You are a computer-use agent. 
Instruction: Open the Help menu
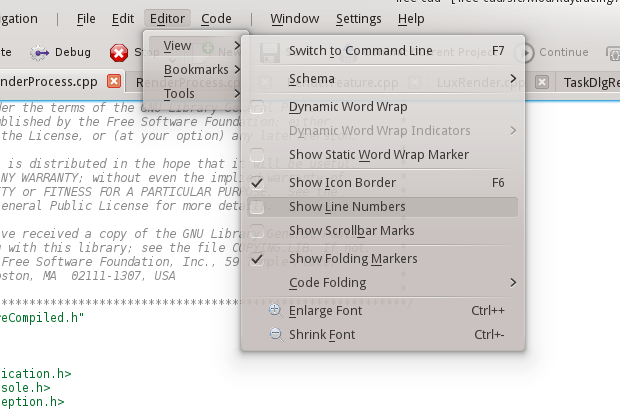411,19
